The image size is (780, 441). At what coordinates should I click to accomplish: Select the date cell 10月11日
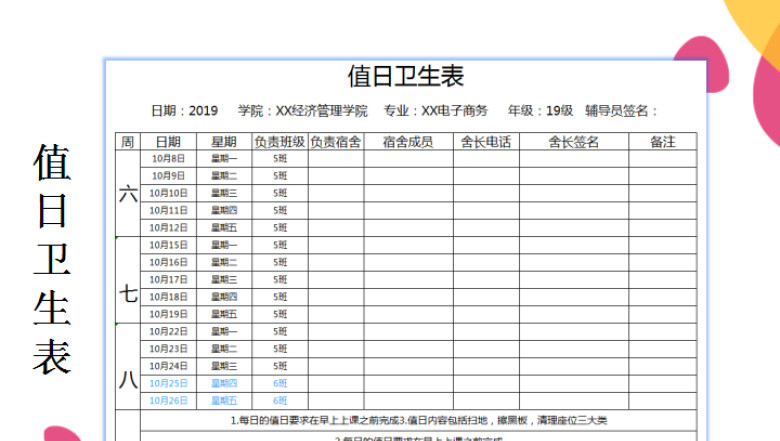[168, 210]
